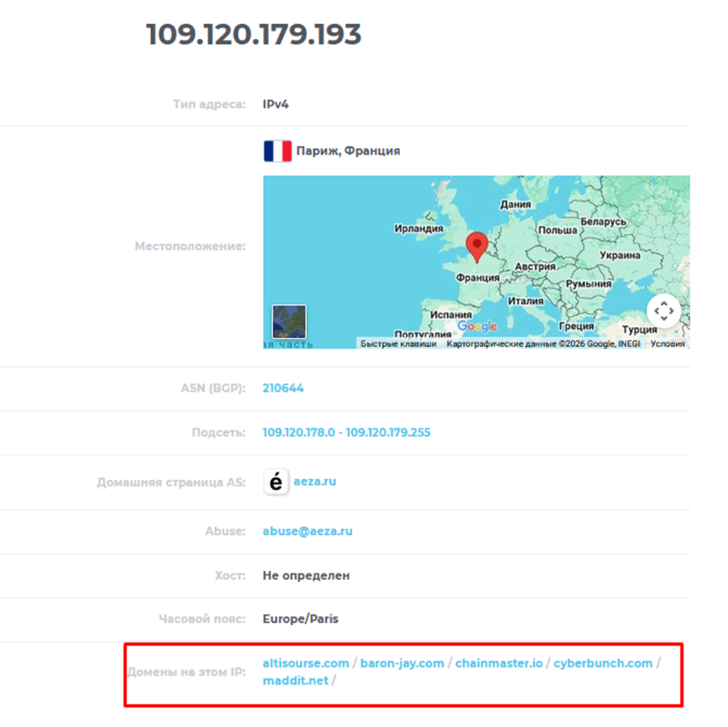This screenshot has height=727, width=728.
Task: Click the map camera controls button
Action: point(664,311)
